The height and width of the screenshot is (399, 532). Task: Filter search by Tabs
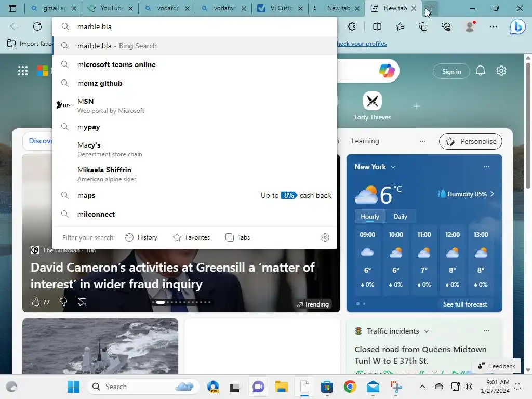coord(237,237)
